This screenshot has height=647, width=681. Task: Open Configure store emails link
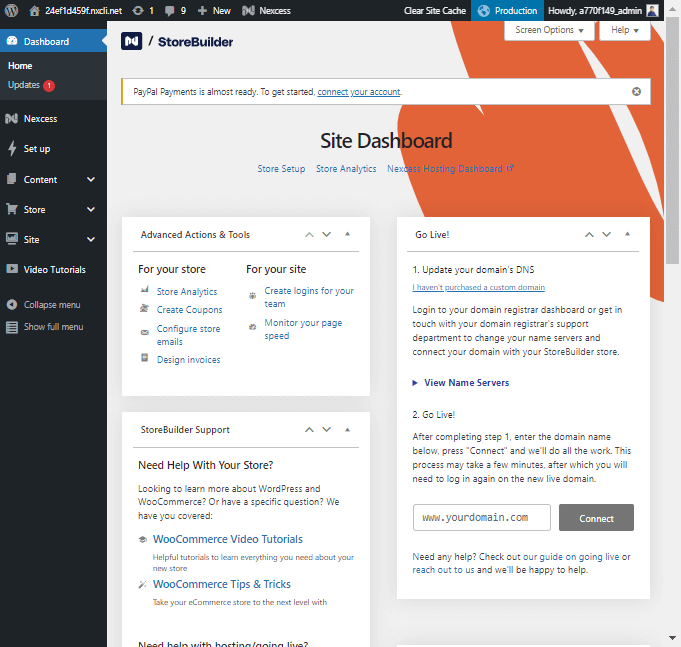click(x=188, y=335)
